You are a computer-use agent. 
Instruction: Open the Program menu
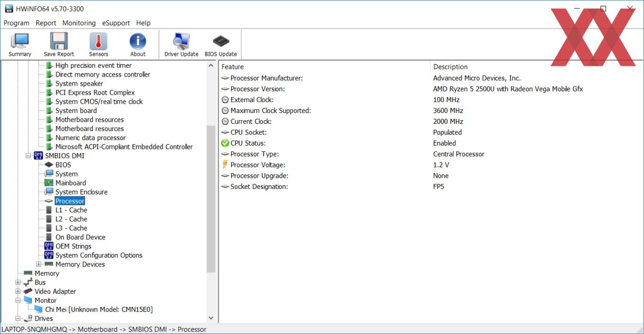click(x=17, y=23)
